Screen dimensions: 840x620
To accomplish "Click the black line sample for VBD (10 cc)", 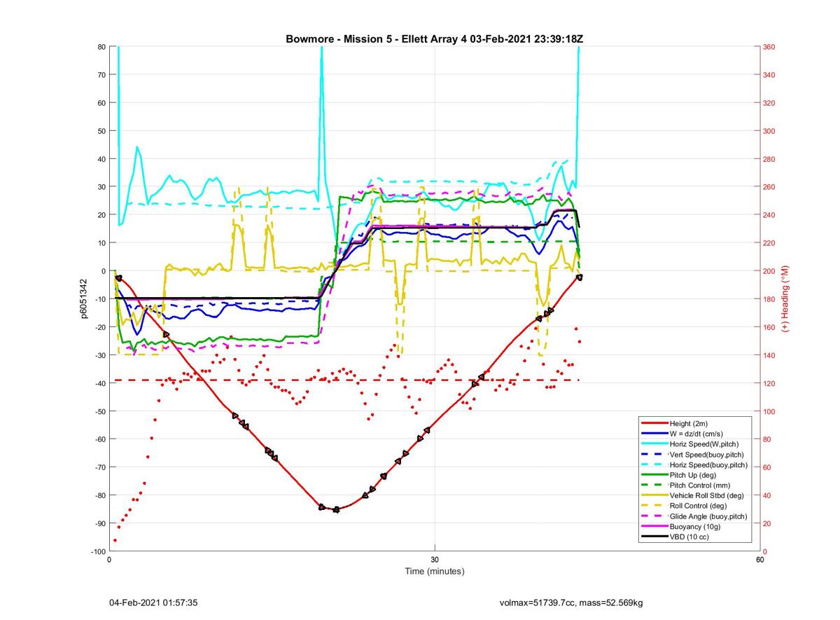I will pyautogui.click(x=654, y=537).
